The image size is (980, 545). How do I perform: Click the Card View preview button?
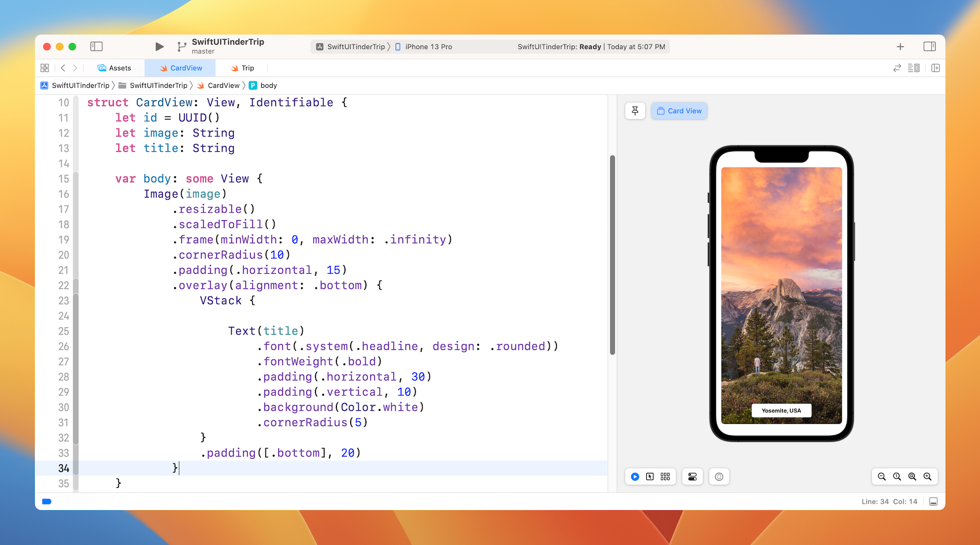(679, 111)
